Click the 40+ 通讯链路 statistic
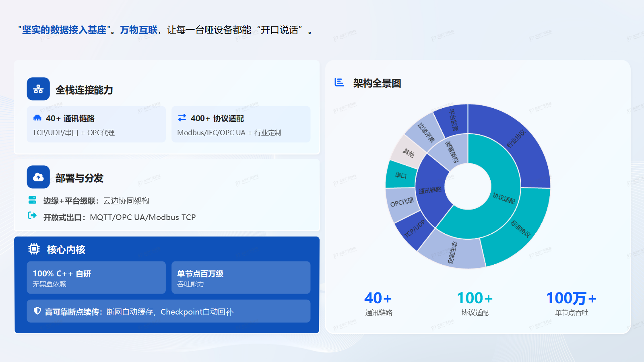 pos(378,302)
